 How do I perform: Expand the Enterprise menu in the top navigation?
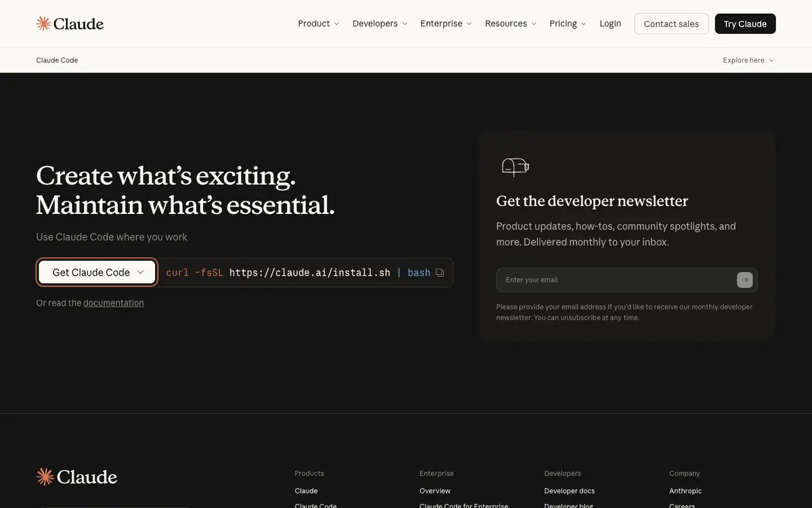(446, 24)
